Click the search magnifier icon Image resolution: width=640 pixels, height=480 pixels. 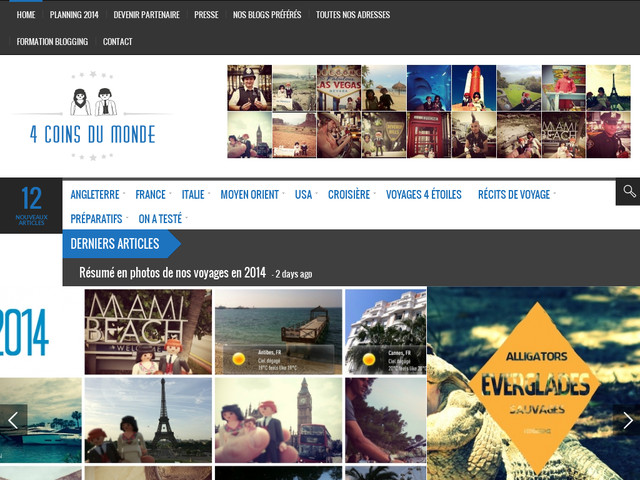pos(628,192)
